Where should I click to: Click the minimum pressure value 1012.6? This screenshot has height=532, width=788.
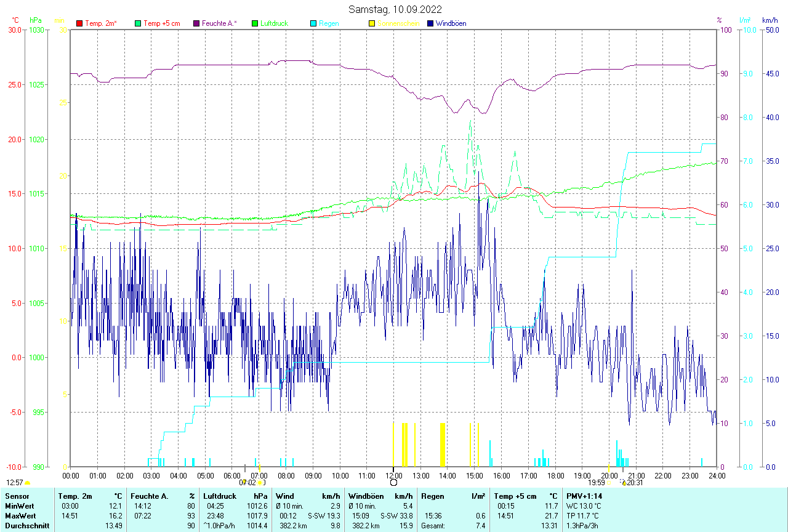click(x=257, y=506)
